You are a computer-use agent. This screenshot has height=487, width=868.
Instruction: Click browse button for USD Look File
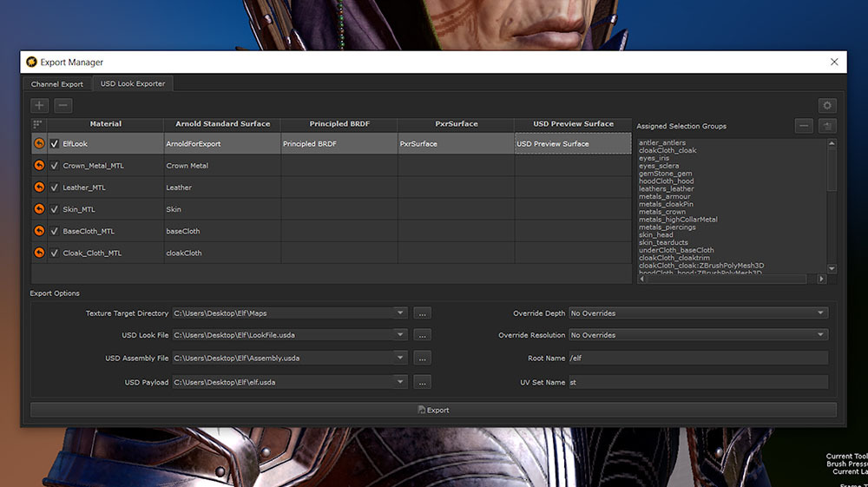422,335
